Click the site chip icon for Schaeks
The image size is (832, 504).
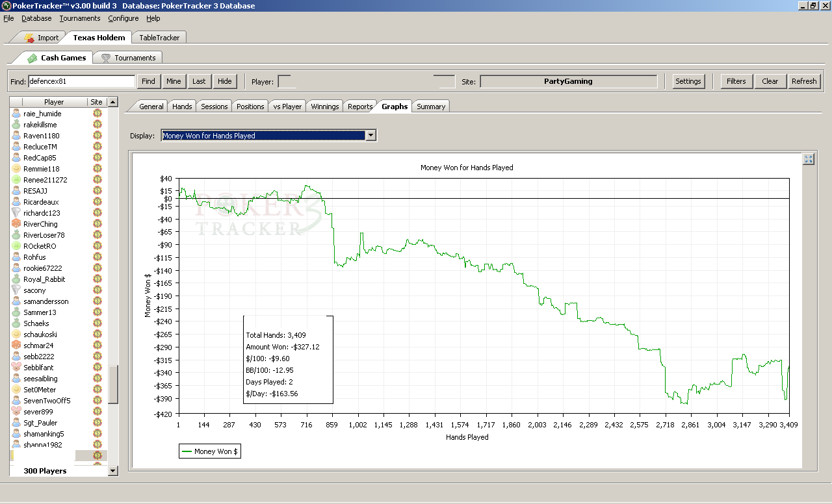[97, 323]
